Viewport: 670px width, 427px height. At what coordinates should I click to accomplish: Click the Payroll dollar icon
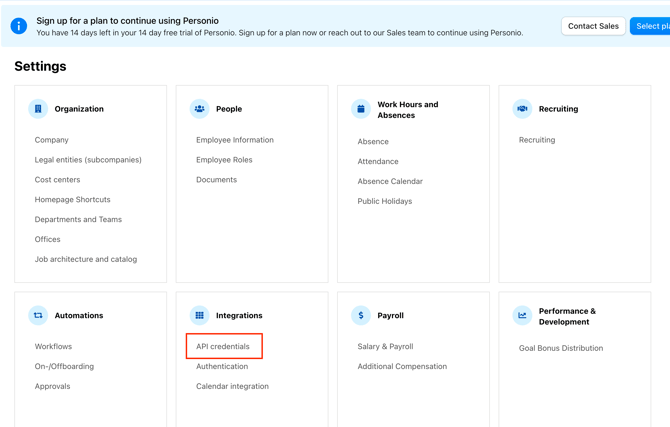tap(361, 315)
